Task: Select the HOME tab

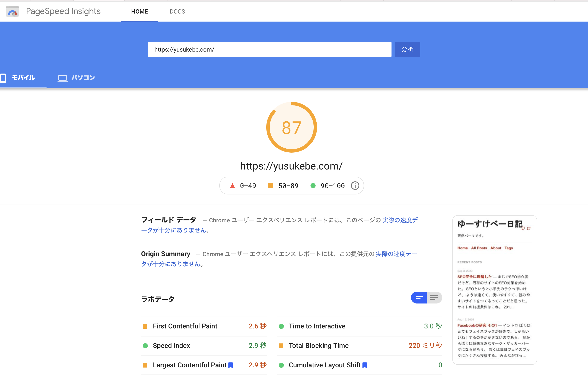Action: tap(140, 12)
